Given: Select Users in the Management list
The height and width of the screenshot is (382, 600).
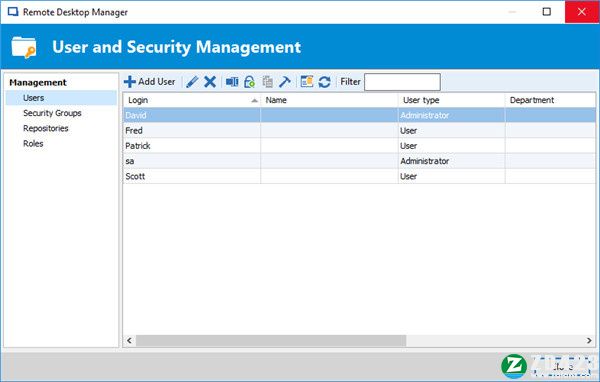Looking at the screenshot, I should coord(61,98).
